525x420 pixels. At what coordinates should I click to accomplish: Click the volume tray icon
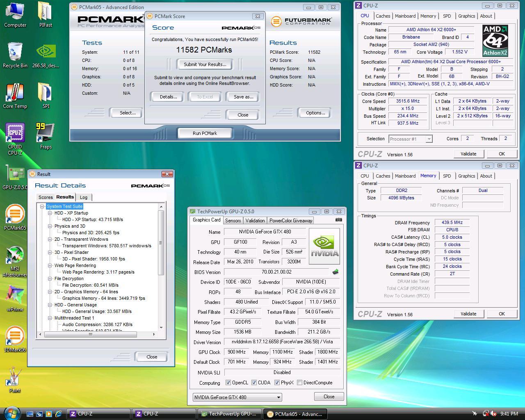[x=493, y=414]
